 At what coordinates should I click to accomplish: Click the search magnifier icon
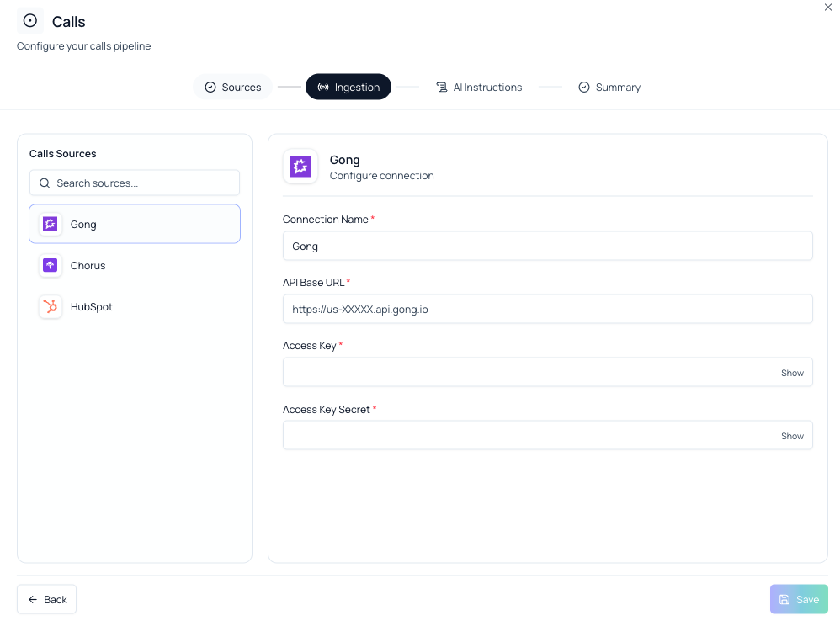click(x=45, y=183)
